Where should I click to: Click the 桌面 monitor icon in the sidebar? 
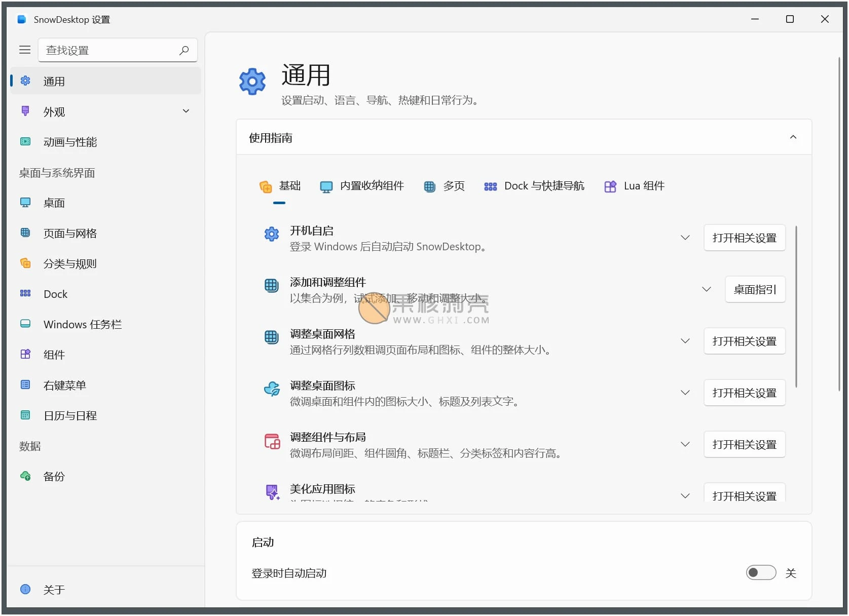tap(25, 202)
